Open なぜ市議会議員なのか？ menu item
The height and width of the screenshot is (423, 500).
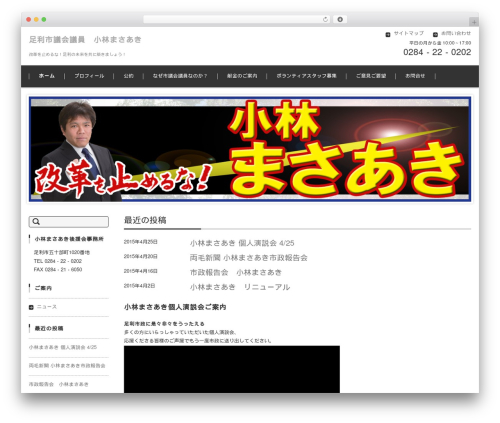pyautogui.click(x=180, y=76)
